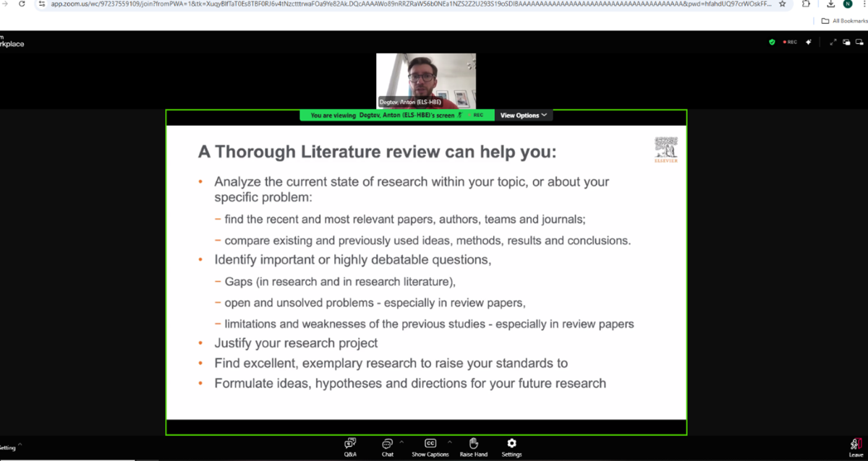
Task: Open Zoom Settings from the meeting toolbar
Action: (x=511, y=447)
